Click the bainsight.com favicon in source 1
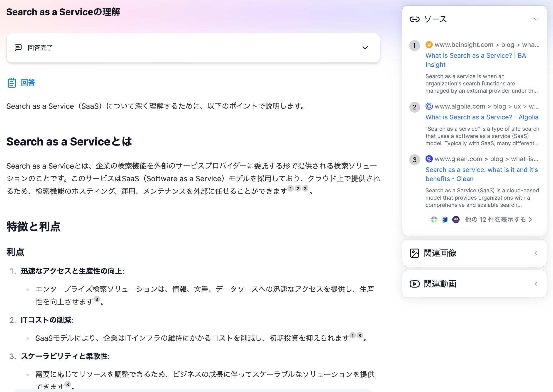The width and height of the screenshot is (553, 392). (x=429, y=45)
